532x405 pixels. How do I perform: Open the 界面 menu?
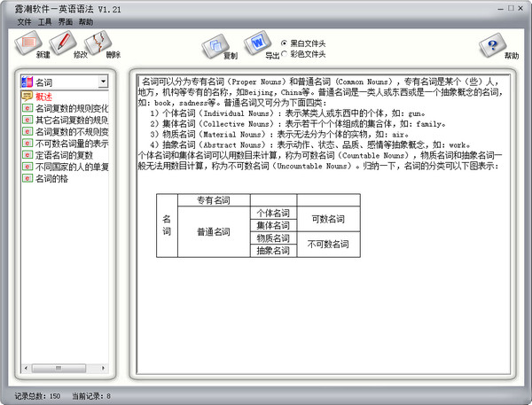point(65,20)
